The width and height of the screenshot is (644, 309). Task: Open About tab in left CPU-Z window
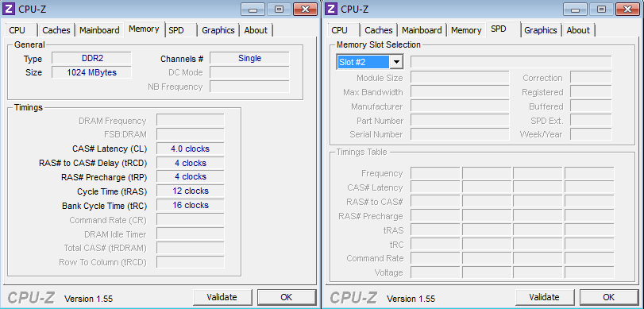(256, 30)
